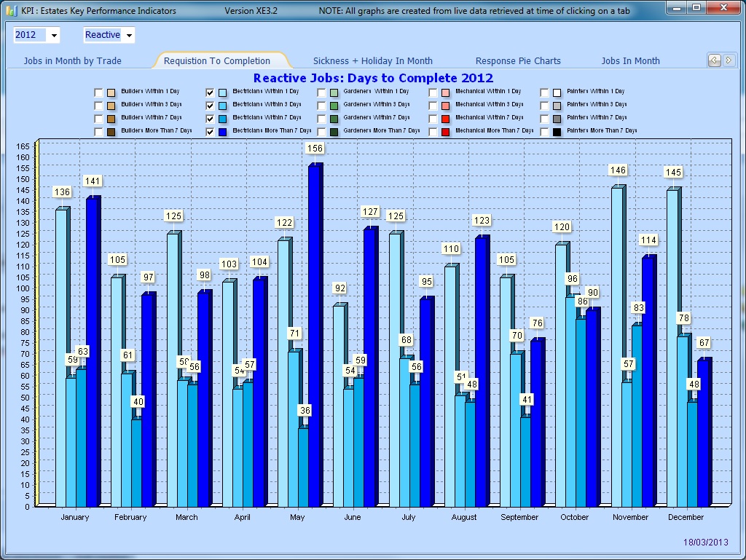746x560 pixels.
Task: Click Electricians More Than 7 Days swatch
Action: tap(222, 132)
